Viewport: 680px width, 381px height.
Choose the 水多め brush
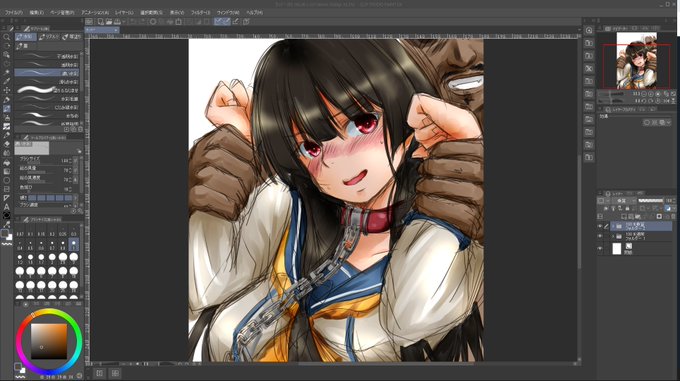click(47, 116)
